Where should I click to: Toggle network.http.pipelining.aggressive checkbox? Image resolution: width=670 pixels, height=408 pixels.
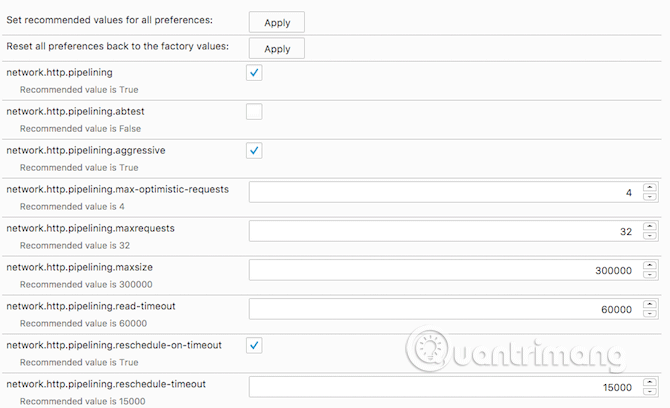pyautogui.click(x=254, y=150)
